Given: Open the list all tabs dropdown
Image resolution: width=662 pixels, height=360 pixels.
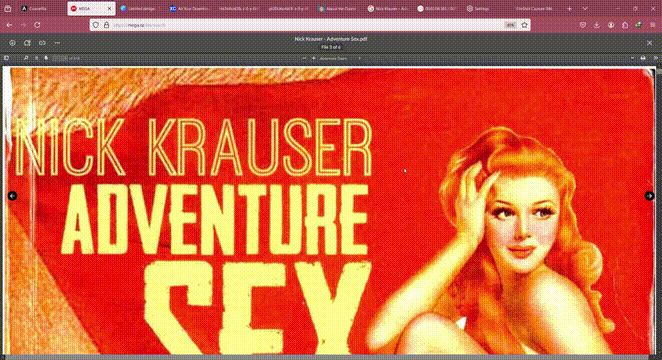Looking at the screenshot, I should pos(585,8).
